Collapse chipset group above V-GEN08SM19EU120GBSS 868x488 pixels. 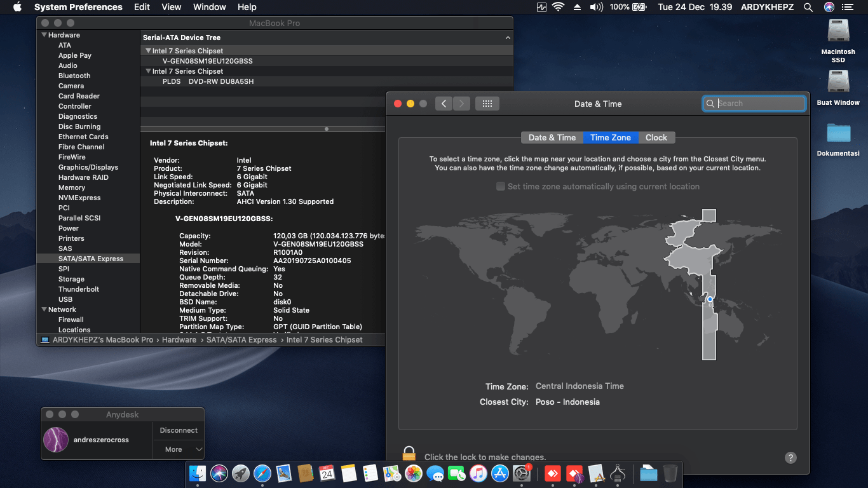(x=148, y=51)
